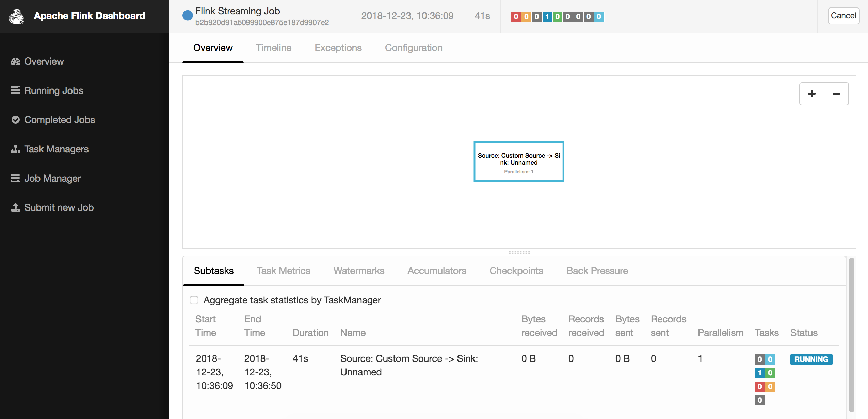Click the Flink squirrel logo icon

(x=16, y=16)
